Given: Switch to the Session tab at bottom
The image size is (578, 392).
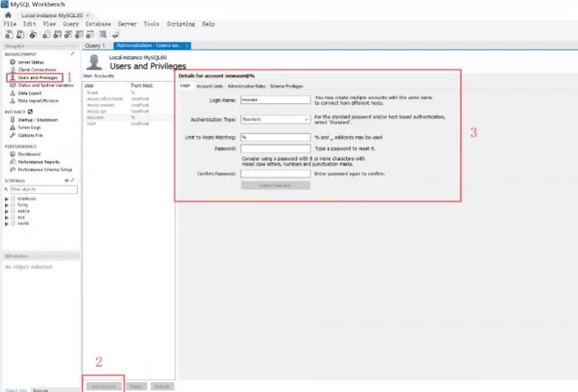Looking at the screenshot, I should [40, 390].
